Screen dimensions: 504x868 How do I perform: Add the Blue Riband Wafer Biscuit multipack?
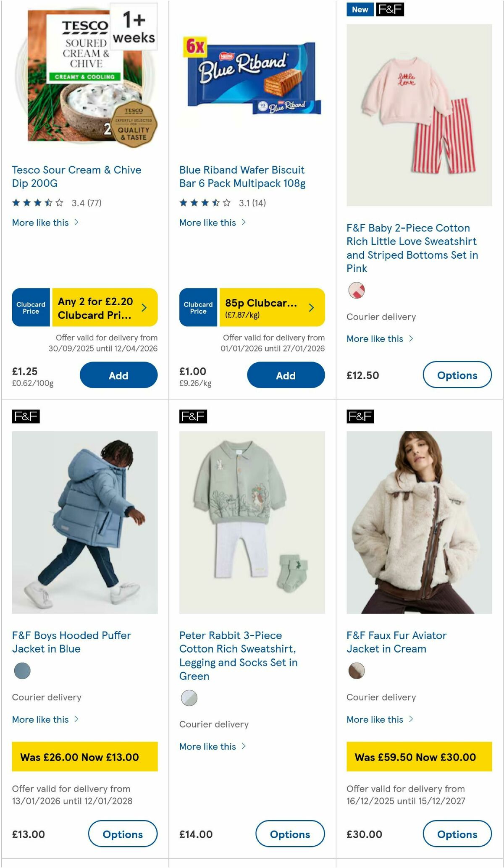[x=285, y=375]
